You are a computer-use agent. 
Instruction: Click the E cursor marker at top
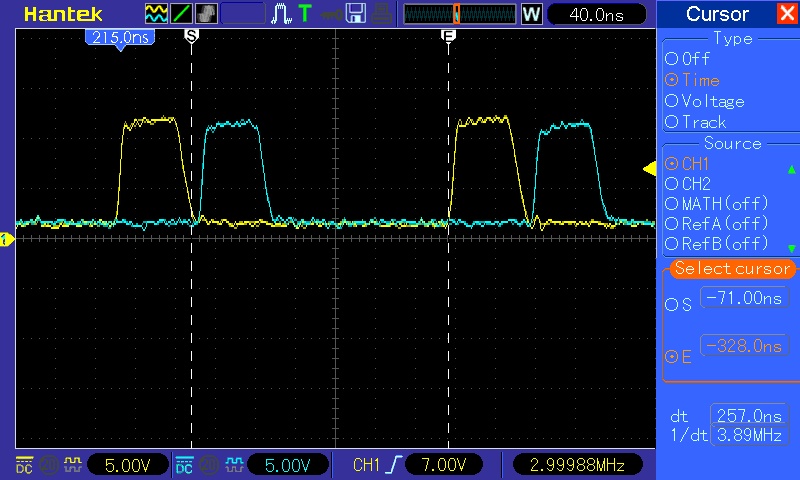coord(448,36)
